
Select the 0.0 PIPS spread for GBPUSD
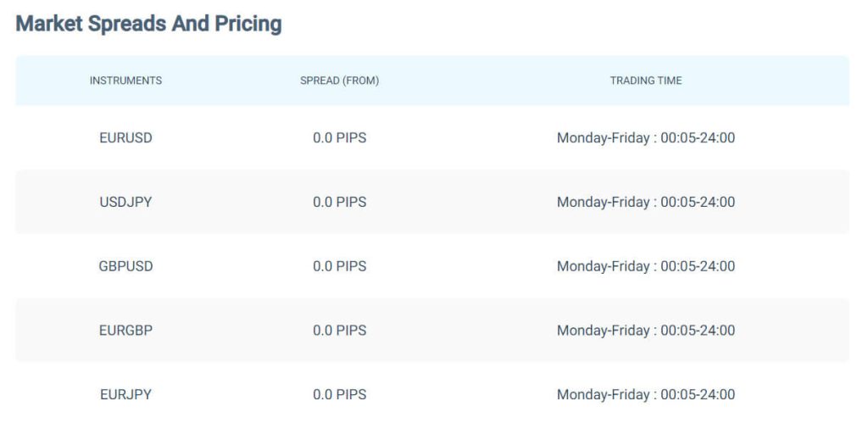coord(339,266)
